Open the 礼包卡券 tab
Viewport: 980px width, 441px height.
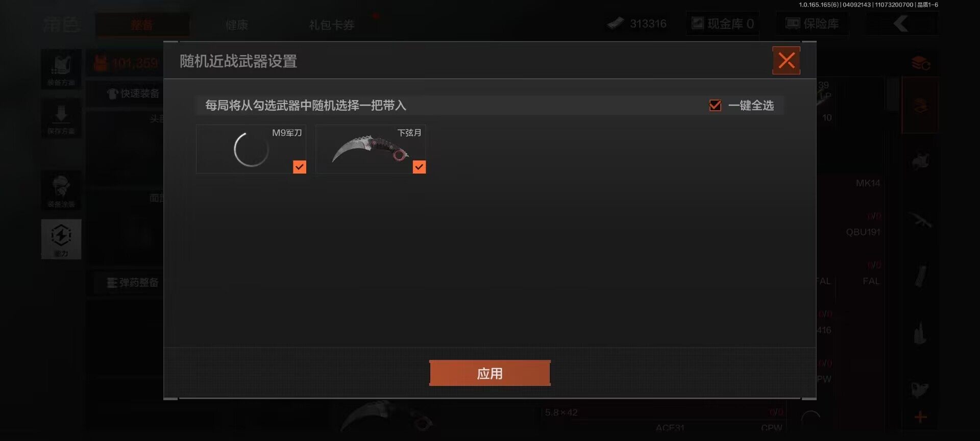coord(332,25)
